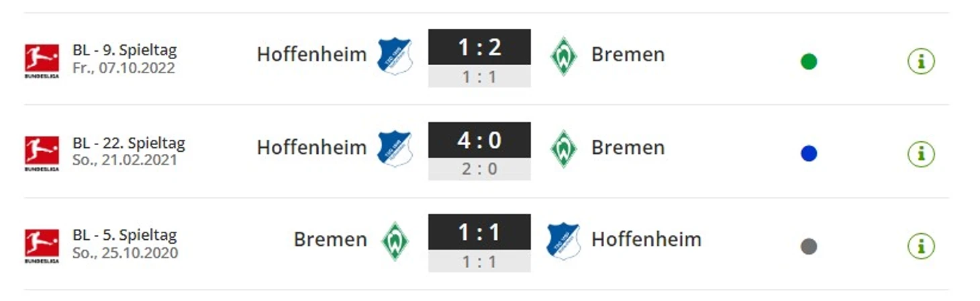Open info icon for Hoffenheim 1:2 Bremen match

921,61
